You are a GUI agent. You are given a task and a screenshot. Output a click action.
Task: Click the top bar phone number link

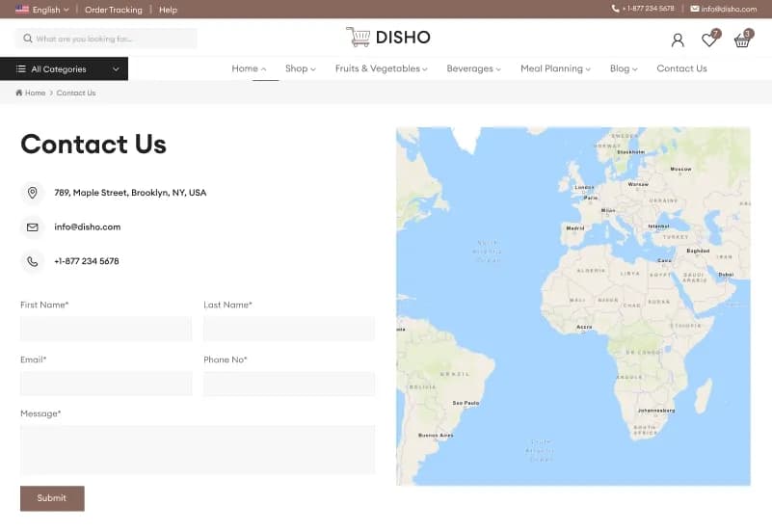(x=648, y=9)
